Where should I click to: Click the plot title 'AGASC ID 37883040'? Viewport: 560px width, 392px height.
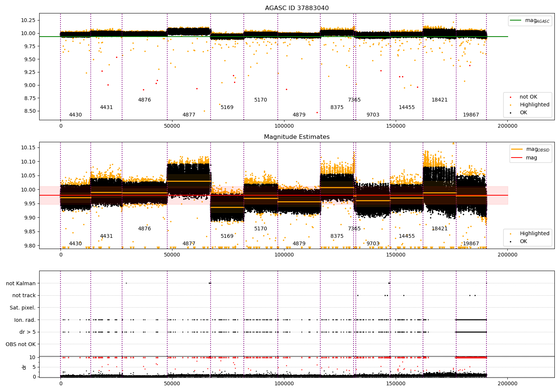tap(297, 8)
